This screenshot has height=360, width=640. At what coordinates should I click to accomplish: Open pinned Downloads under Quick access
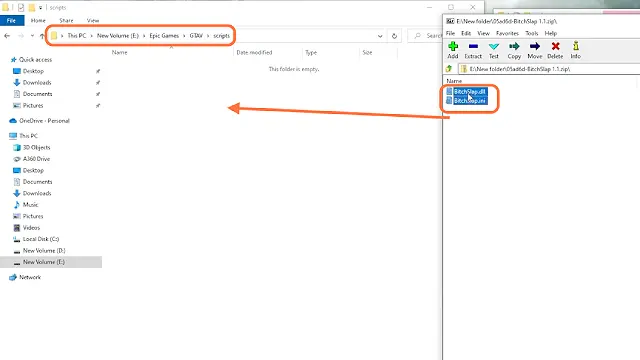37,82
